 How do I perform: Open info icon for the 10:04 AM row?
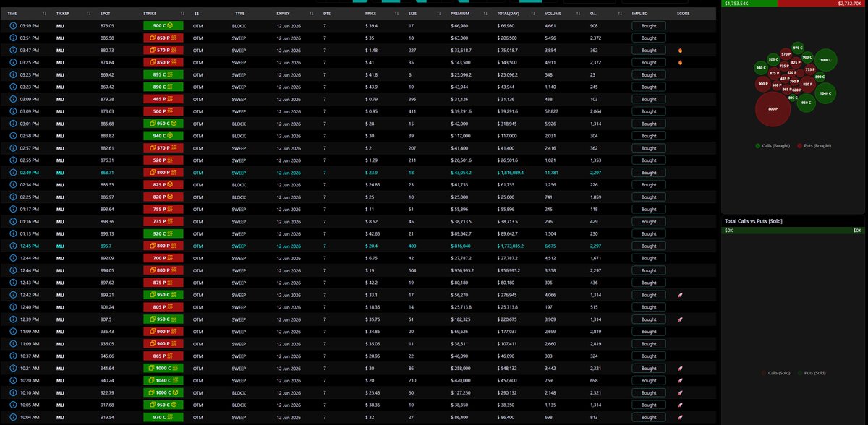coord(13,417)
